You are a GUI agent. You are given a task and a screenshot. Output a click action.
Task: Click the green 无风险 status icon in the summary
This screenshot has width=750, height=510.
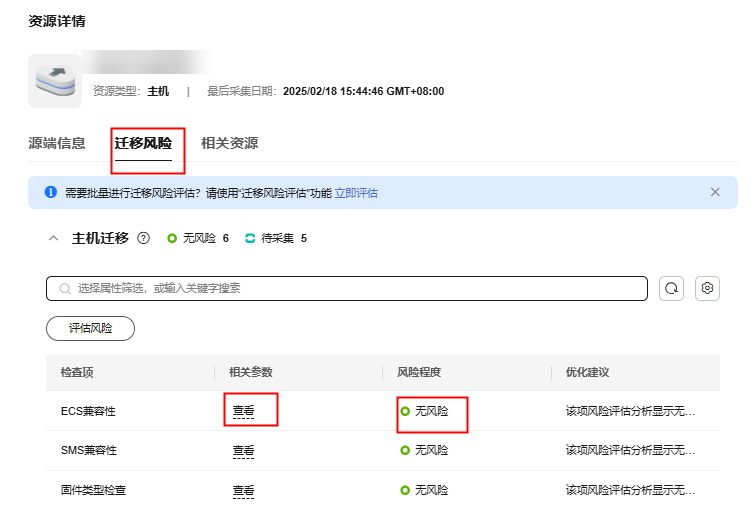coord(172,238)
